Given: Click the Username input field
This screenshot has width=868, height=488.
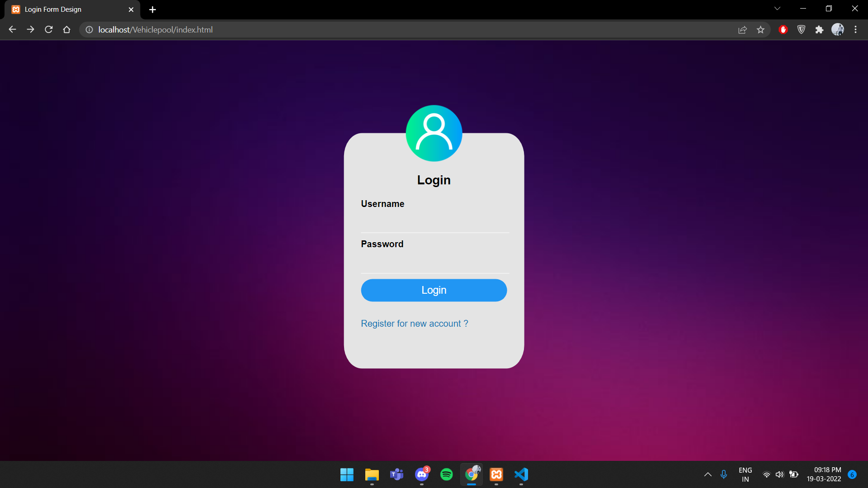Looking at the screenshot, I should (x=434, y=222).
